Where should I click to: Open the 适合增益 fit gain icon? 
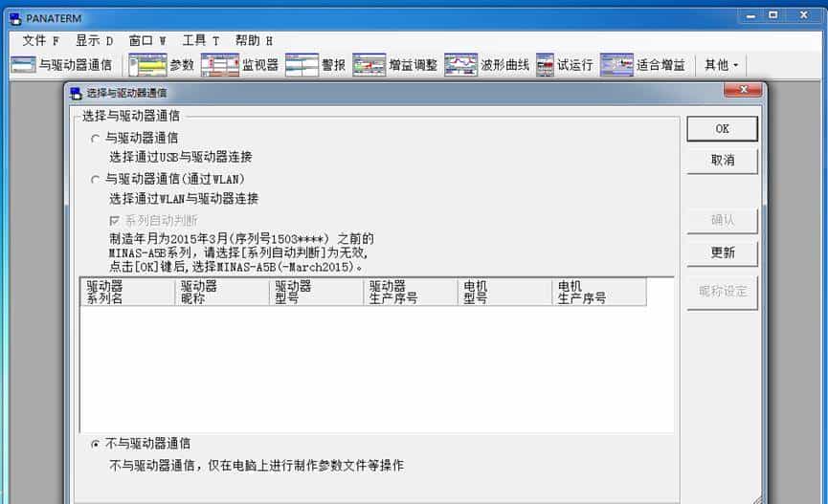(x=616, y=65)
